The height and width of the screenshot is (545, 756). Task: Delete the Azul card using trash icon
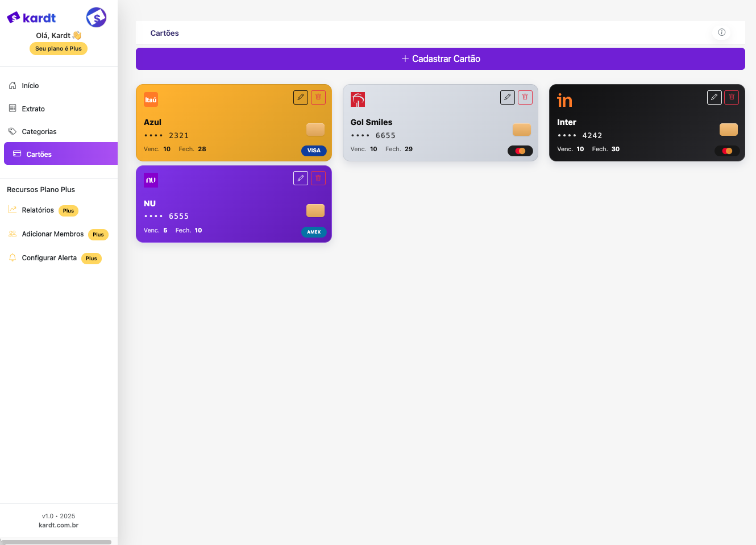tap(318, 97)
